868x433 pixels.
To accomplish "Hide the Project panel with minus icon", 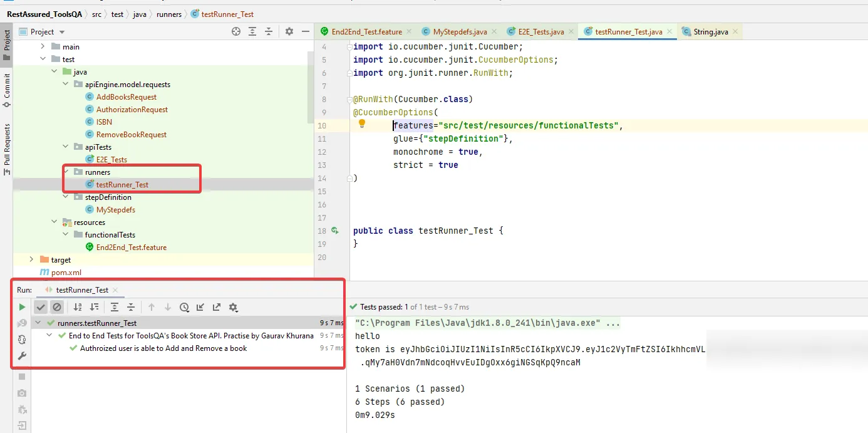I will coord(306,31).
